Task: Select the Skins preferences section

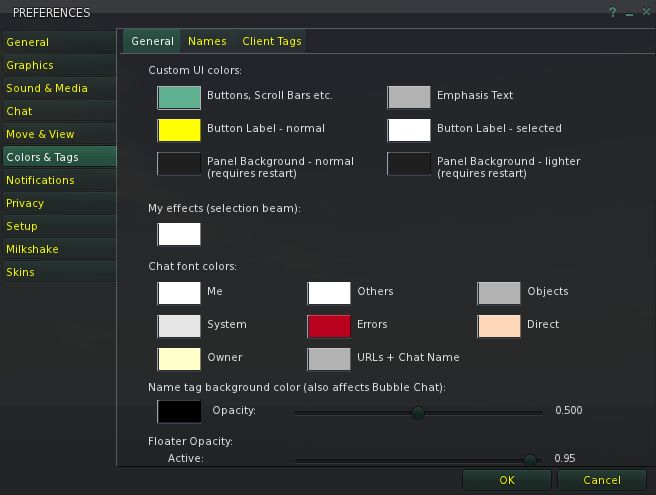Action: pyautogui.click(x=20, y=272)
